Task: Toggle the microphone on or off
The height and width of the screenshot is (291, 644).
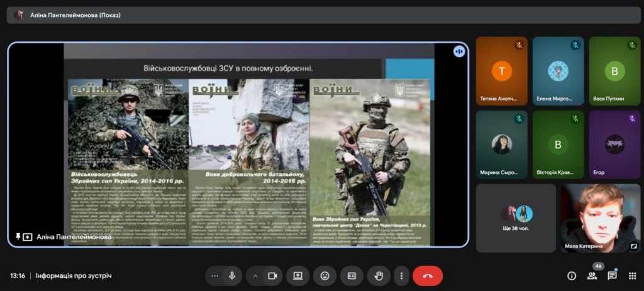Action: (232, 275)
